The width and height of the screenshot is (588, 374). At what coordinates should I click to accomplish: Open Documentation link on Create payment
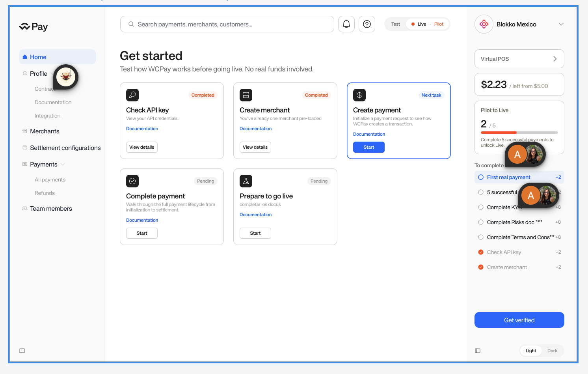click(x=369, y=134)
